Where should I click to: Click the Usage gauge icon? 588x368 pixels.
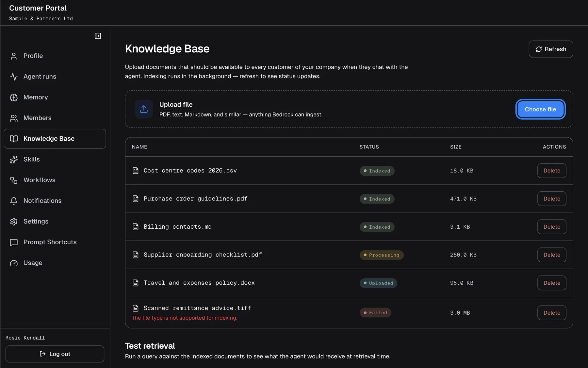pos(14,263)
